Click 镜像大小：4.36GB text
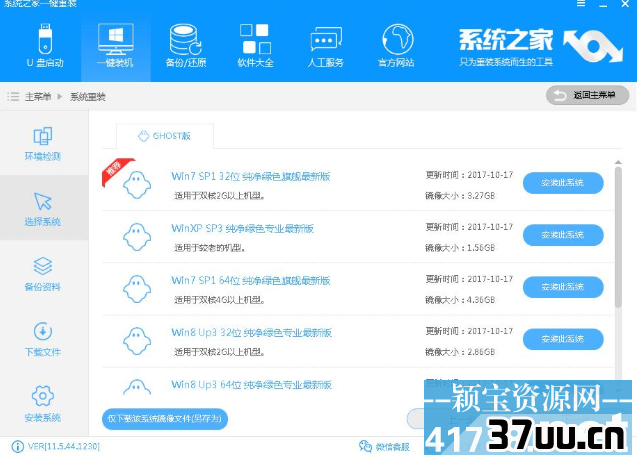 460,300
